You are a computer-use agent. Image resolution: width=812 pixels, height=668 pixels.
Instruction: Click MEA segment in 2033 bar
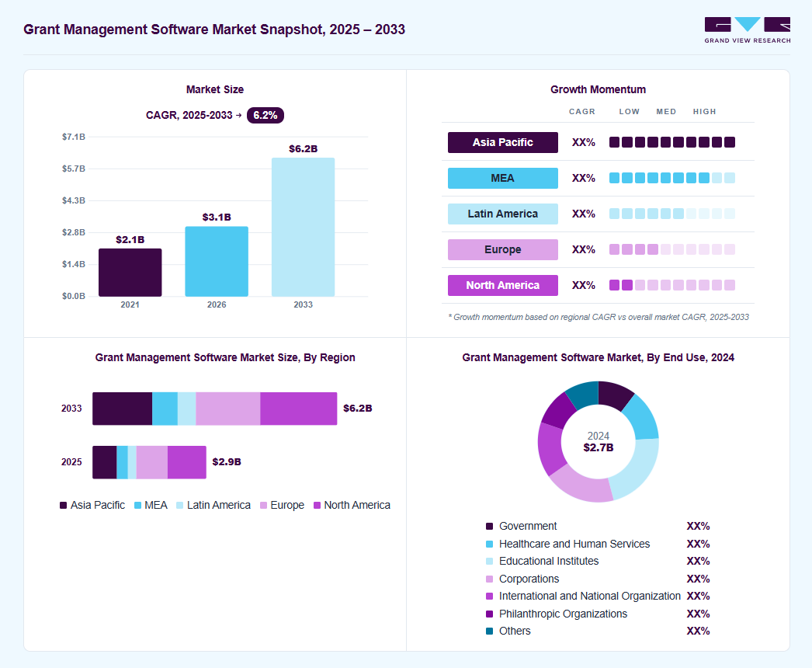(165, 409)
